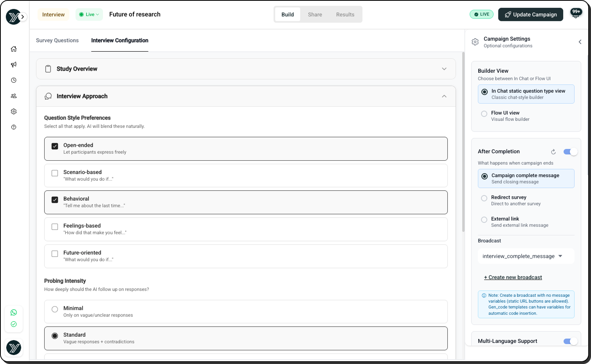Expand the Study Overview section

click(444, 69)
